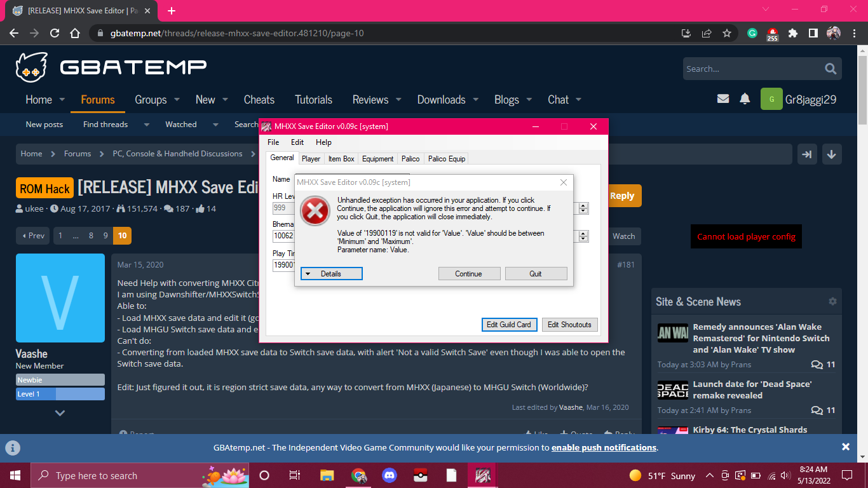Open the Chrome three-dot menu
The image size is (868, 488).
[853, 33]
